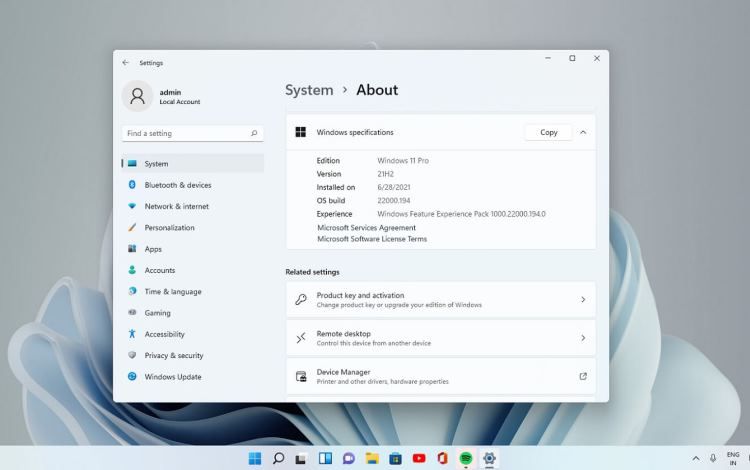Open Privacy & security settings

pos(173,356)
